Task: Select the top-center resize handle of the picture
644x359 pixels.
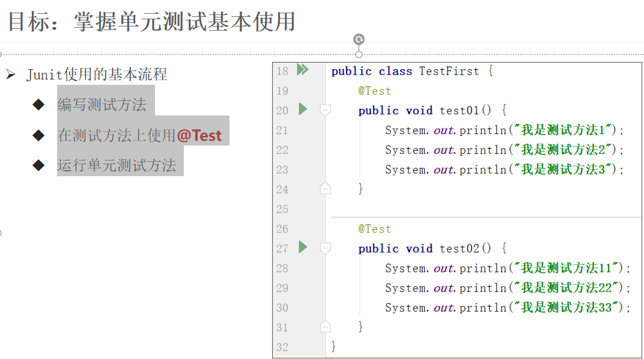Action: (359, 54)
